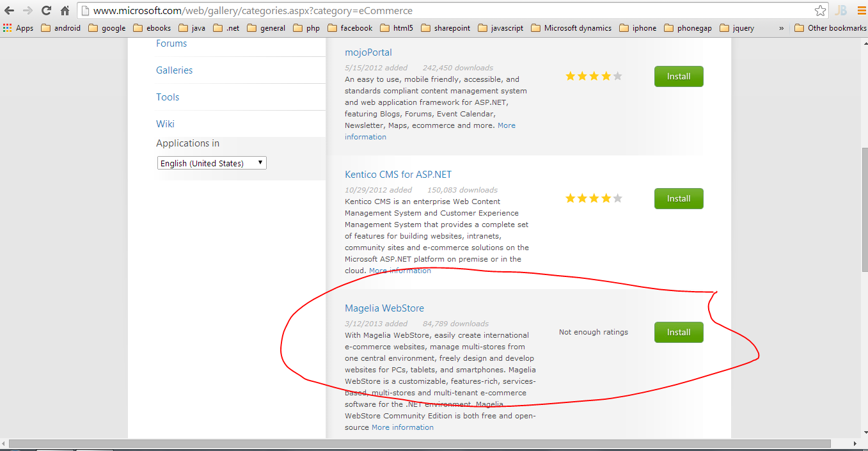Click the "84,789 downloads" text
This screenshot has width=868, height=451.
[x=455, y=324]
